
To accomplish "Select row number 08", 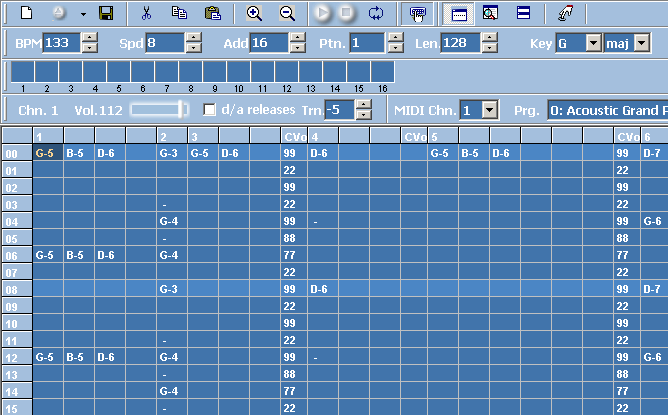I will pyautogui.click(x=17, y=289).
